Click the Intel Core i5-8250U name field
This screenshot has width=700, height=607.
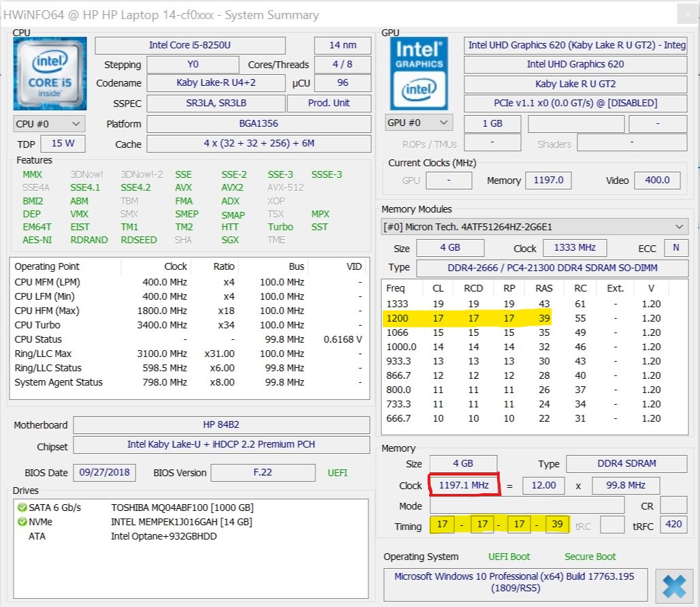pos(189,46)
